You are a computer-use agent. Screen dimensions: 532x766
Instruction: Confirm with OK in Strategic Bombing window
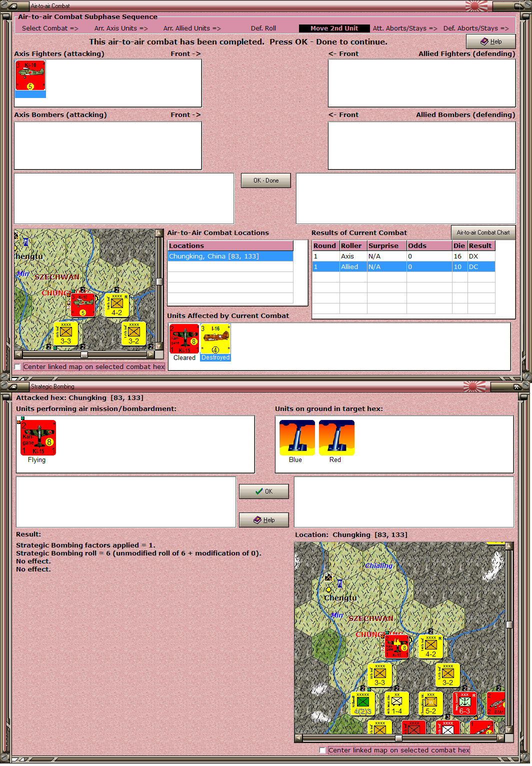pyautogui.click(x=264, y=491)
